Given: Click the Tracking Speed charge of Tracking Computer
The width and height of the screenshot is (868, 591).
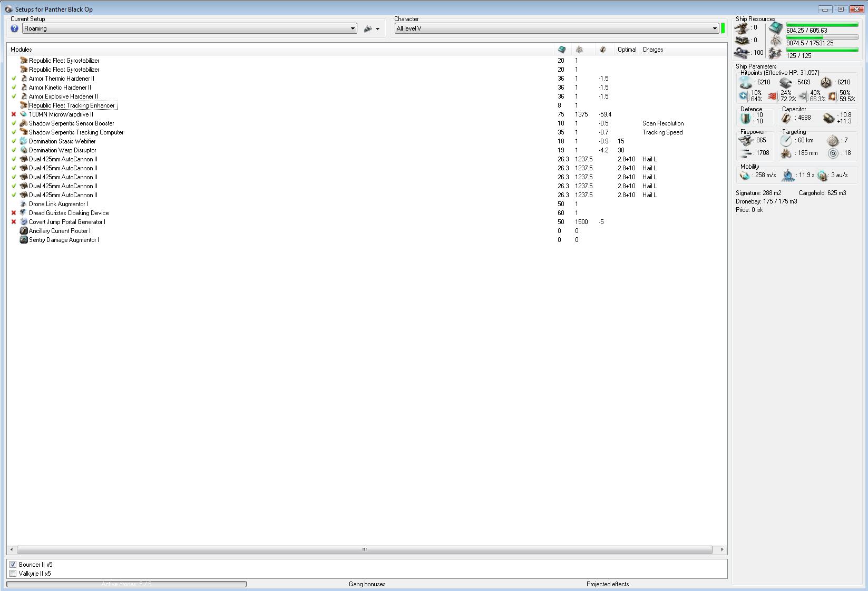Looking at the screenshot, I should click(x=662, y=132).
